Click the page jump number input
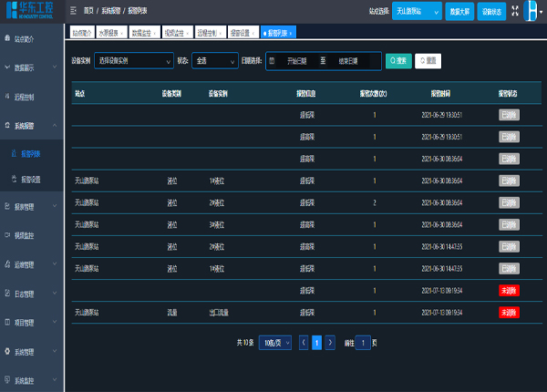 [x=362, y=343]
